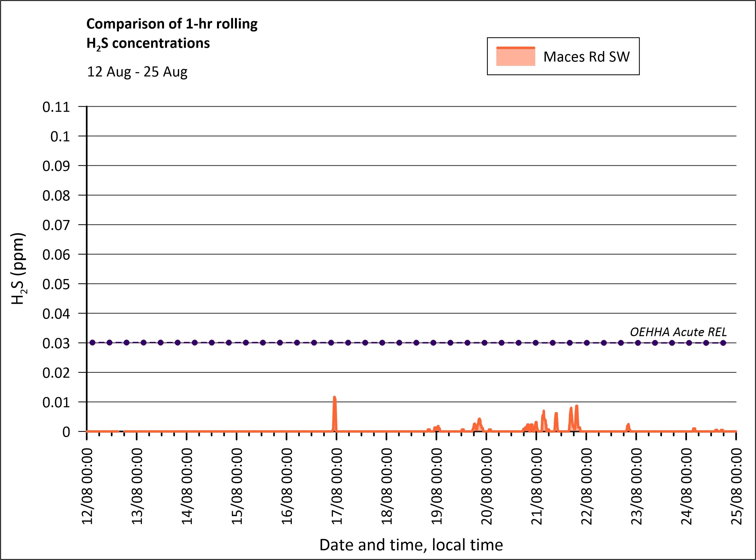Click the first purple REL marker dot

[93, 343]
